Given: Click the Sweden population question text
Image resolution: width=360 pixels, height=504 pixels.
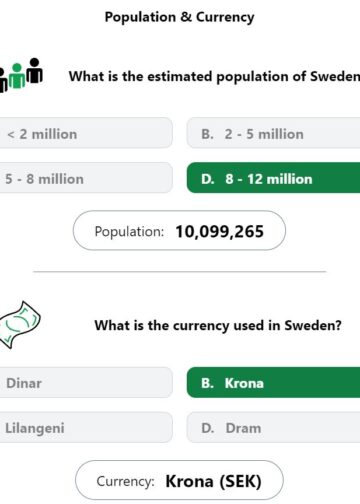Looking at the screenshot, I should pyautogui.click(x=214, y=76).
